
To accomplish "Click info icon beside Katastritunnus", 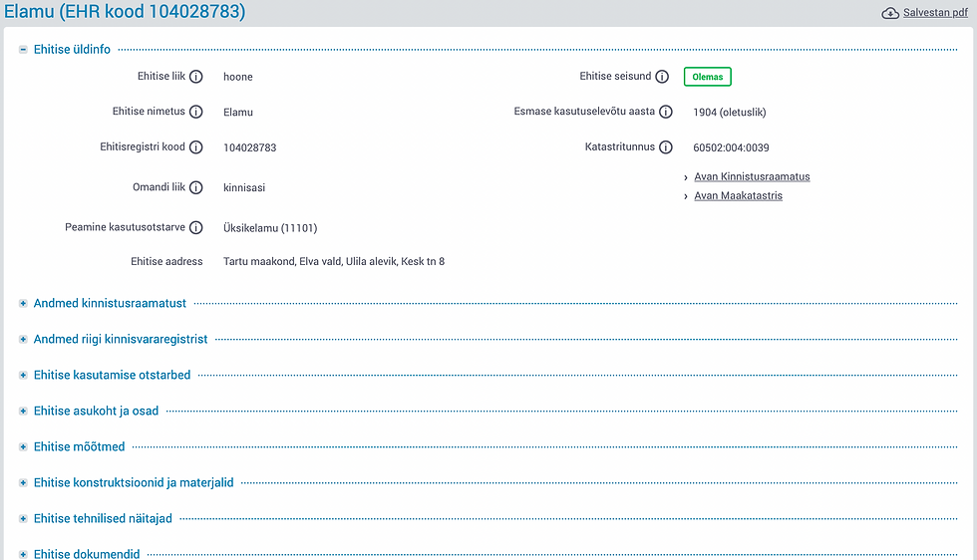I will tap(666, 147).
